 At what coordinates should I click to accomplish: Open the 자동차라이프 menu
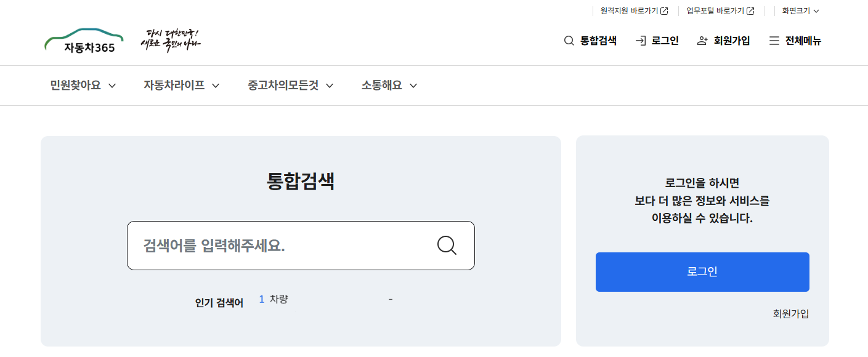tap(174, 86)
